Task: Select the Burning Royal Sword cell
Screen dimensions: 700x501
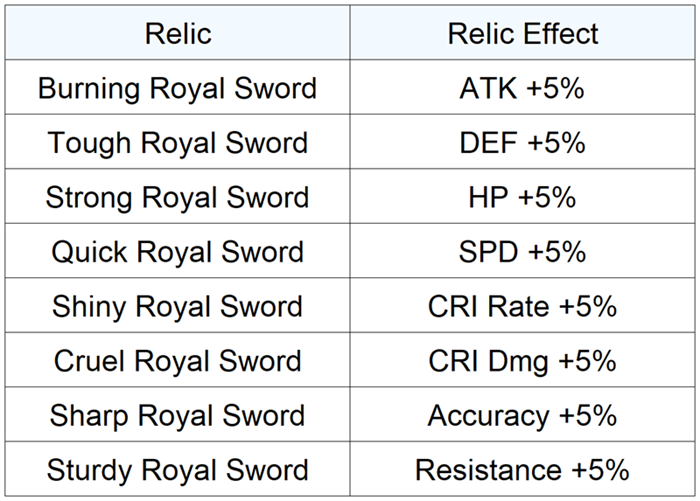Action: pos(178,88)
